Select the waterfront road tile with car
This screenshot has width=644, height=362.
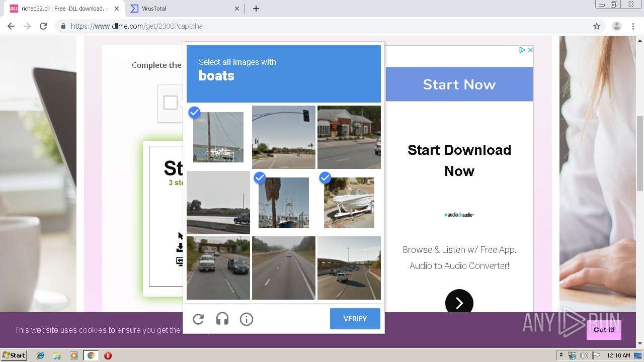point(218,203)
